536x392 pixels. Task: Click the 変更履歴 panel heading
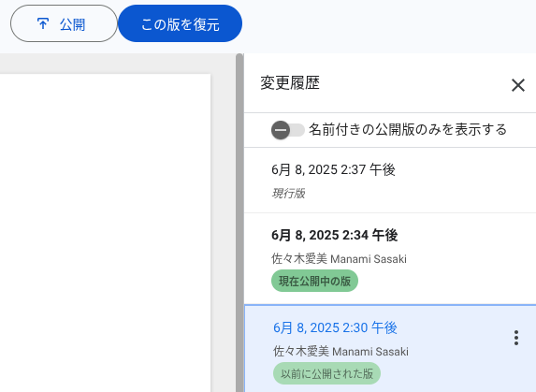coord(290,83)
